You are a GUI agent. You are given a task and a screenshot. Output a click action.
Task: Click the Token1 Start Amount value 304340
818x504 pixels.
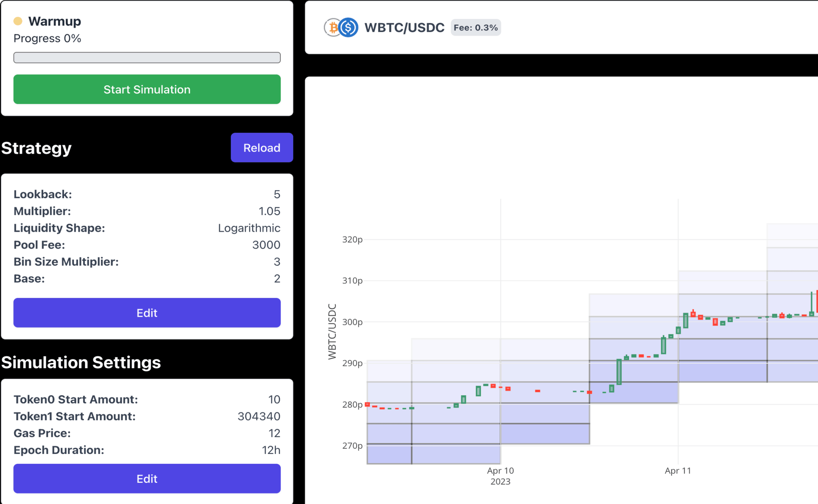[259, 416]
